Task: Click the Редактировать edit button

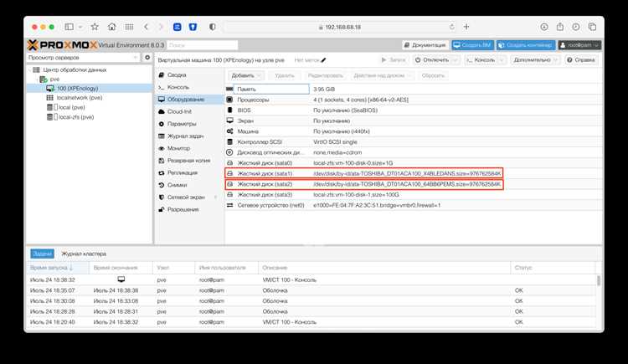Action: pyautogui.click(x=325, y=75)
